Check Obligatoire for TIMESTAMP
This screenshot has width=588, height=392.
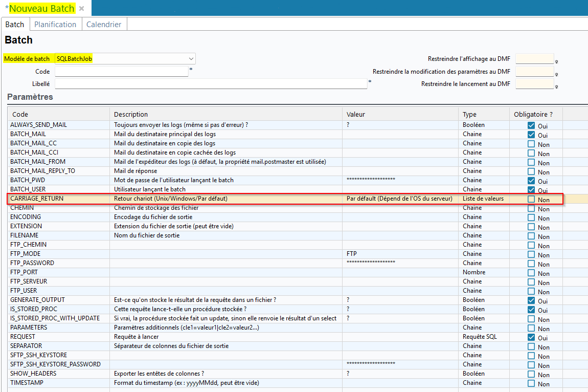(x=531, y=383)
